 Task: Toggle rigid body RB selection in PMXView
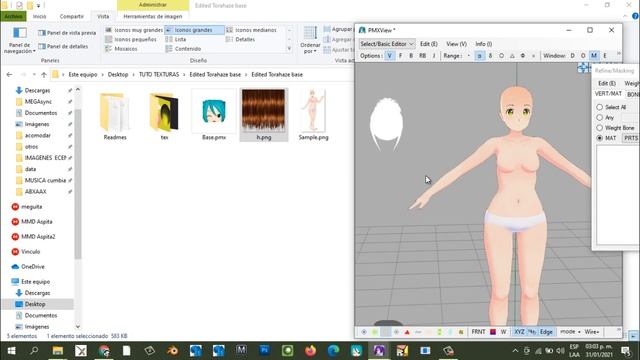pyautogui.click(x=422, y=56)
